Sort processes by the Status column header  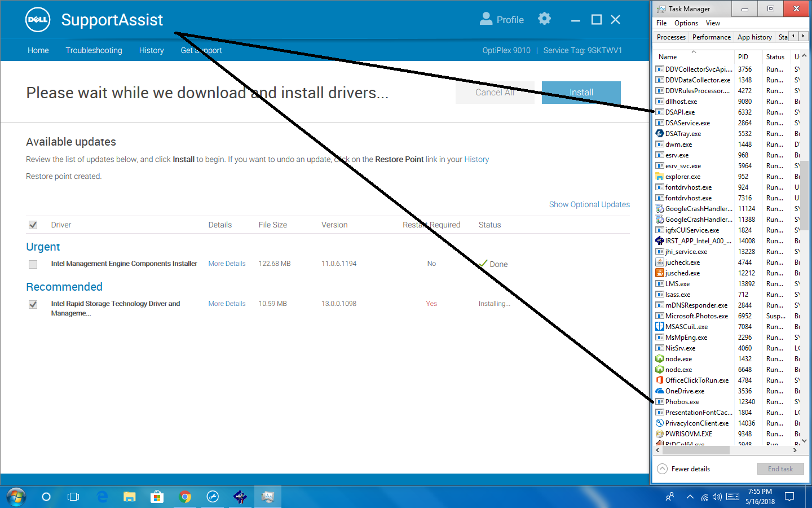pos(776,57)
